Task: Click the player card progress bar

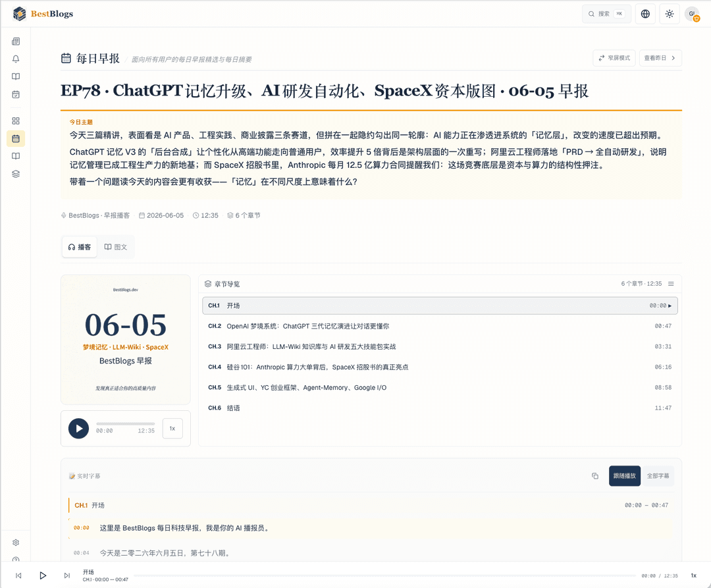Action: (126, 424)
